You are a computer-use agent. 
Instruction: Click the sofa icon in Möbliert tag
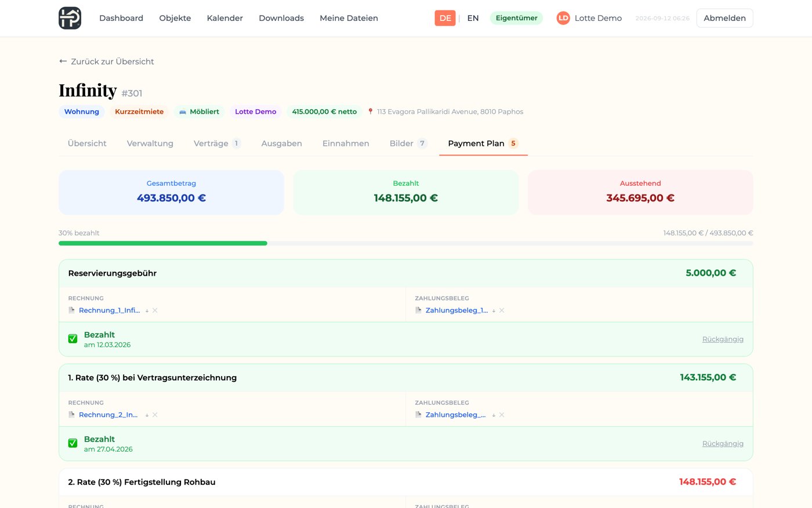(x=183, y=112)
